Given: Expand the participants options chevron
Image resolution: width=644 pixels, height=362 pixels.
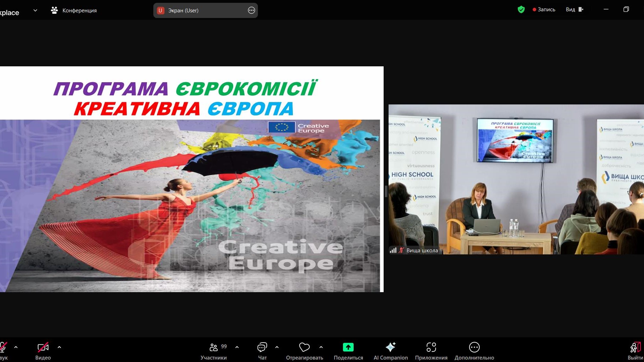Looking at the screenshot, I should click(237, 347).
